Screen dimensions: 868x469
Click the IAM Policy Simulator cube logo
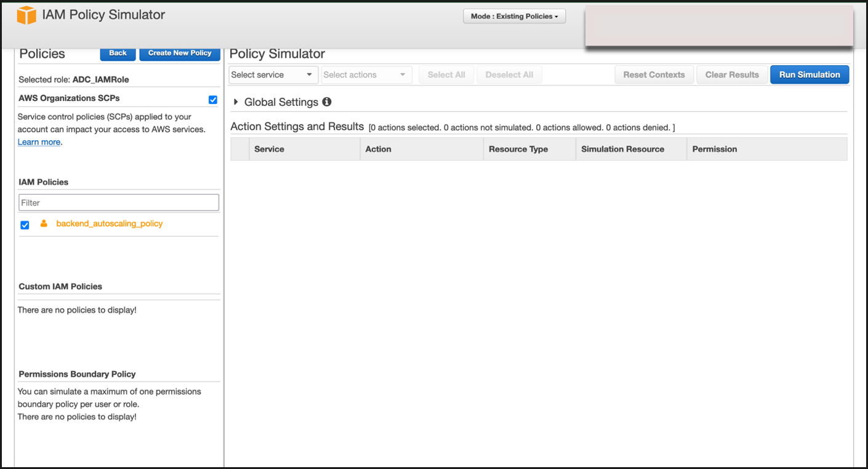click(x=26, y=15)
